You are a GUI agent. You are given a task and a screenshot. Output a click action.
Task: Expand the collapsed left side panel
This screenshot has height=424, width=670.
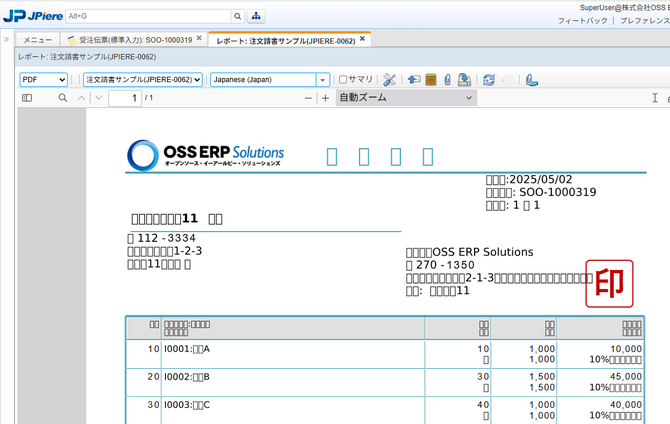6,39
